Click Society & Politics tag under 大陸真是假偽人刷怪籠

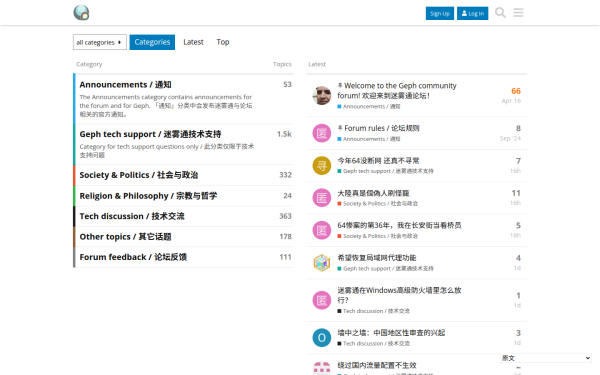click(x=377, y=204)
